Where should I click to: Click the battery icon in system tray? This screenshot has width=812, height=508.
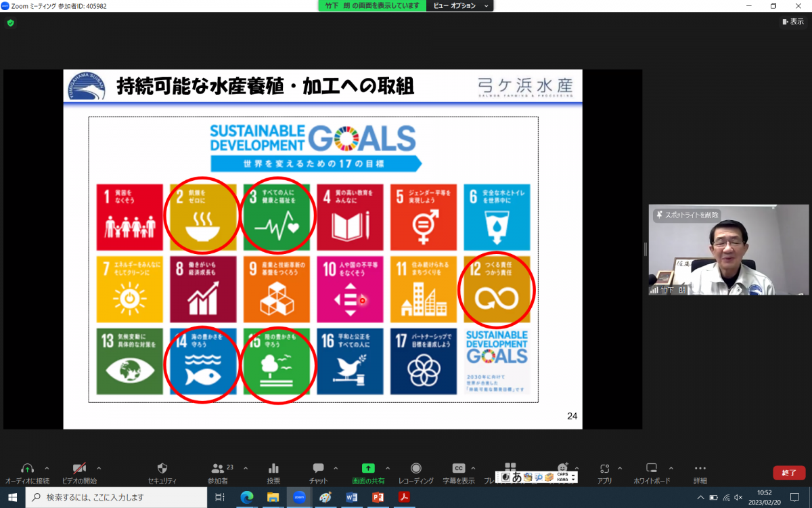(713, 497)
